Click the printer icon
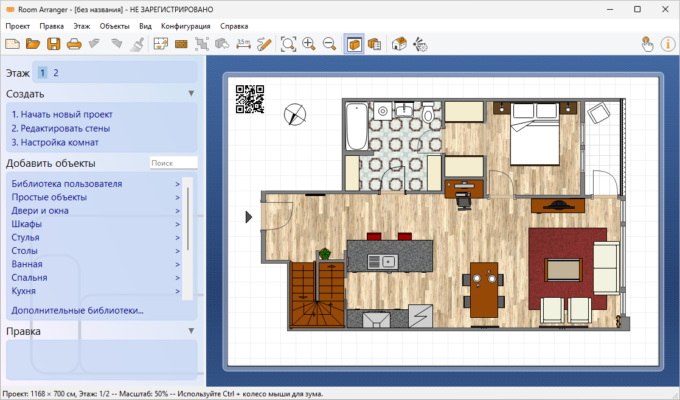 coord(74,44)
